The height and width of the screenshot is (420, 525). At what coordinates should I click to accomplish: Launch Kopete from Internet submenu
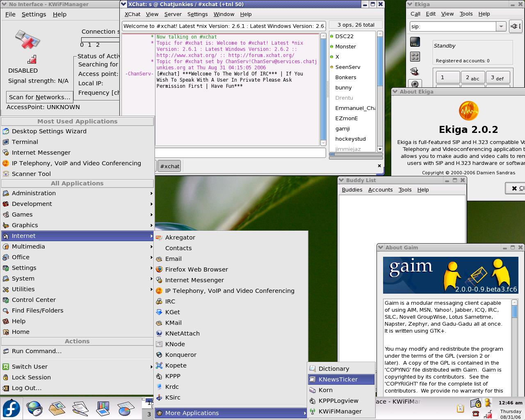(x=231, y=365)
